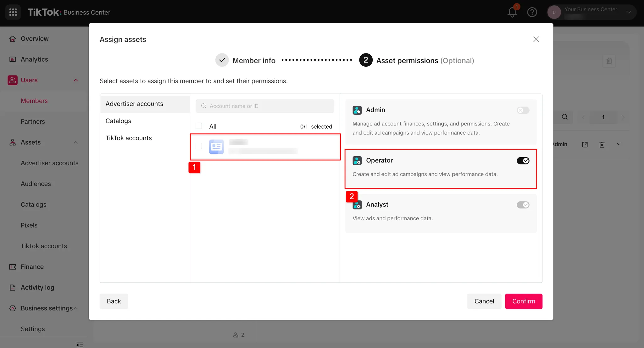
Task: Switch to the Catalogs asset tab
Action: pyautogui.click(x=118, y=121)
